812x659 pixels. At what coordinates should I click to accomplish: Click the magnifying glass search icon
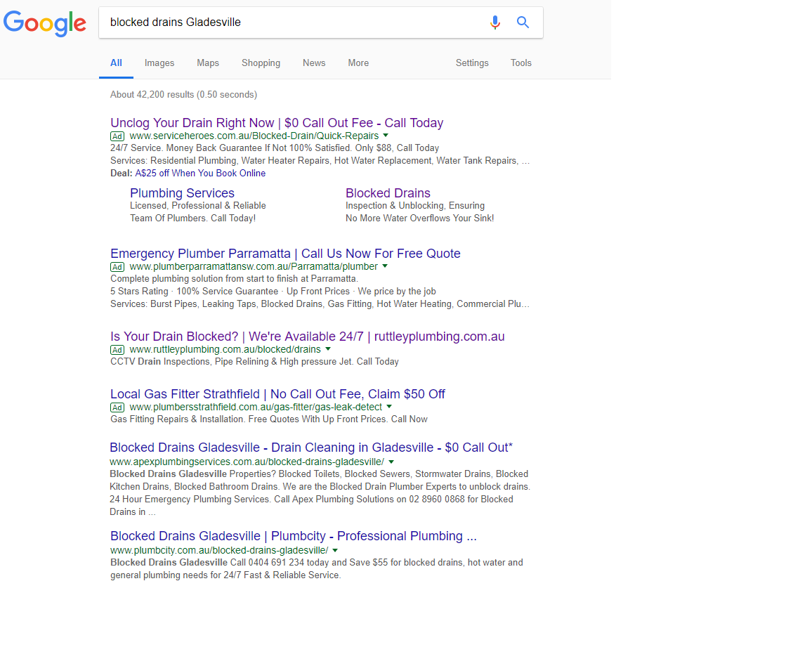pos(523,22)
